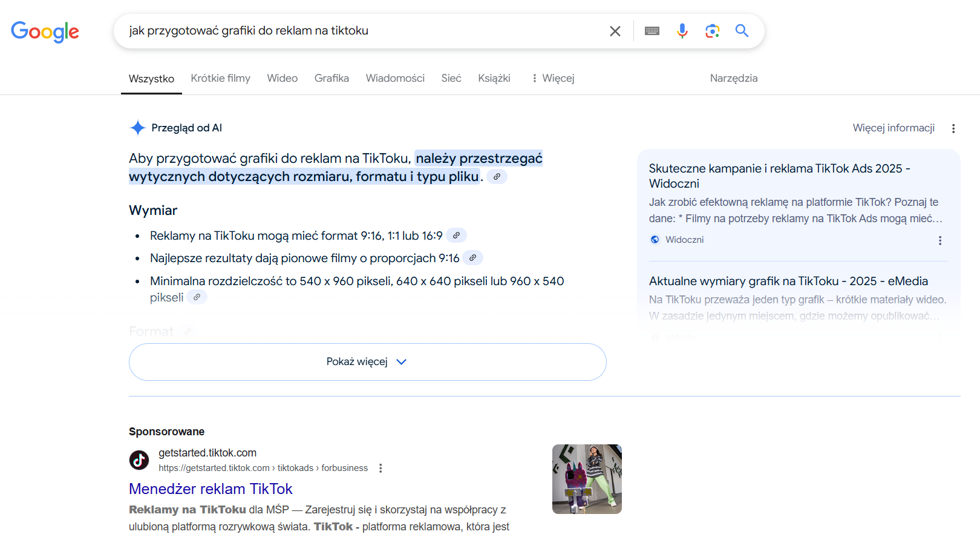Open the on-screen keyboard icon
This screenshot has width=980, height=537.
pyautogui.click(x=652, y=31)
